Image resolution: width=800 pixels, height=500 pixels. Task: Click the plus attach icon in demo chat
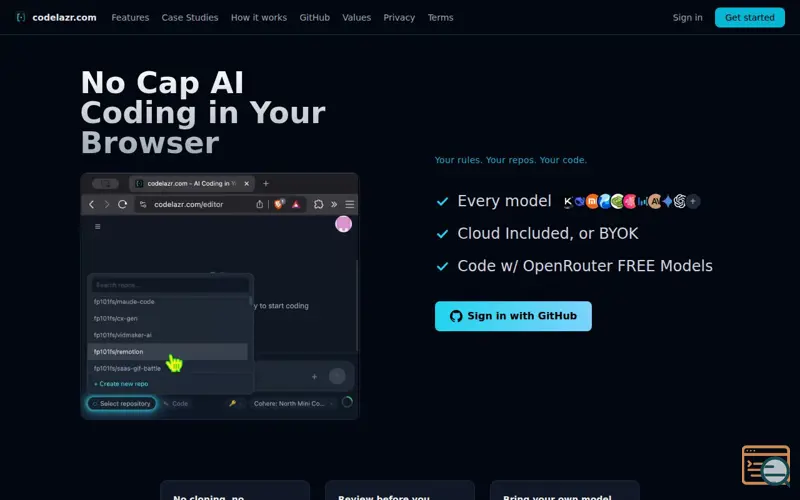point(314,377)
